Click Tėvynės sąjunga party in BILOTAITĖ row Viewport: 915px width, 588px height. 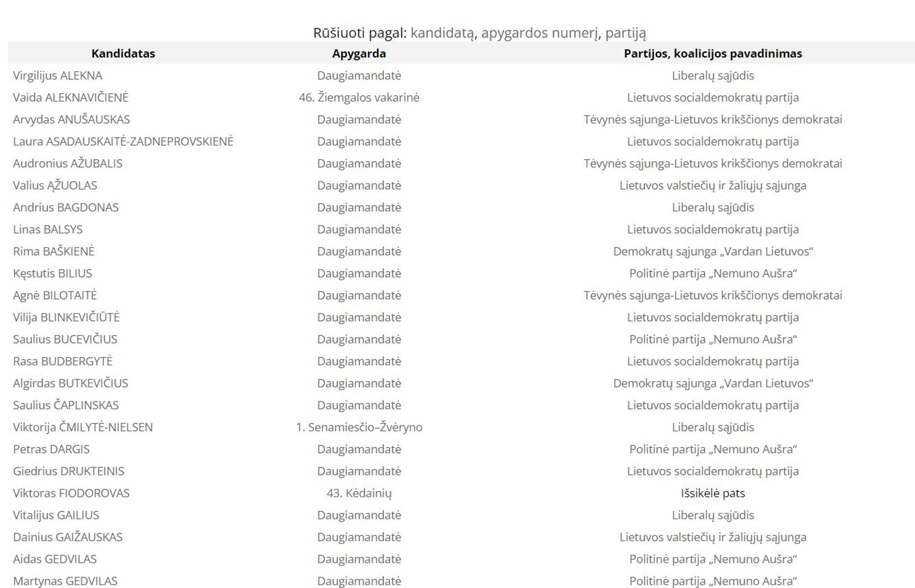(713, 295)
